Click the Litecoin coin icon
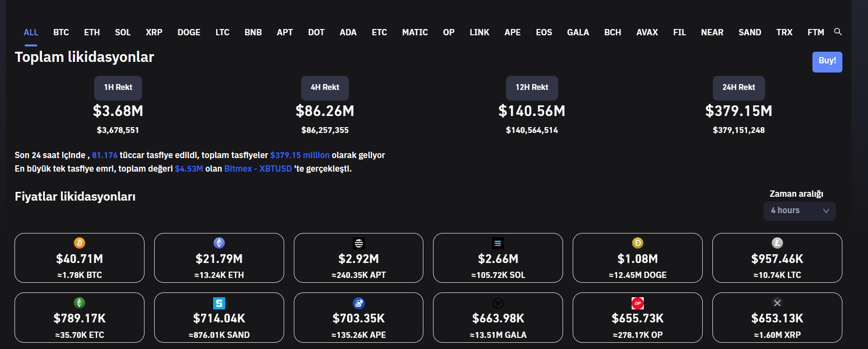The image size is (868, 349). 777,243
